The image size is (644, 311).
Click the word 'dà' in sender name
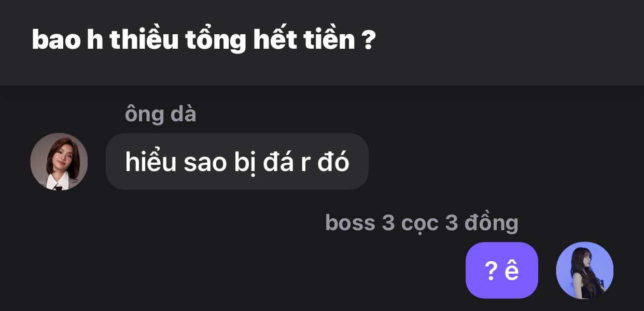tap(184, 114)
